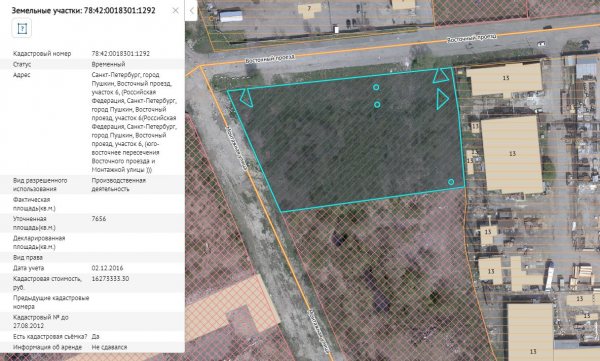Close the land parcel info panel
The height and width of the screenshot is (361, 600).
click(x=176, y=10)
